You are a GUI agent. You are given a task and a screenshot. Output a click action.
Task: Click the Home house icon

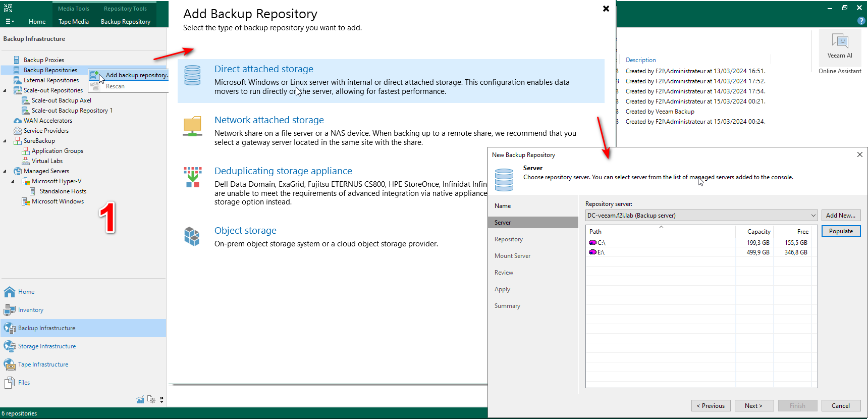coord(10,292)
